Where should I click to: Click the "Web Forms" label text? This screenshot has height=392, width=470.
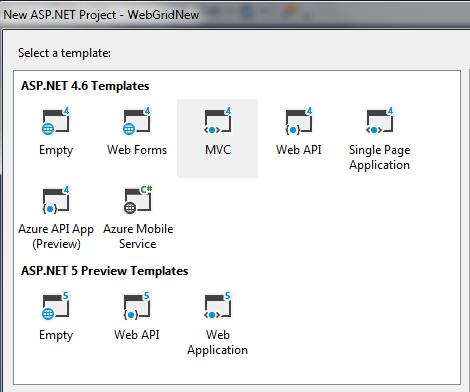coord(137,150)
